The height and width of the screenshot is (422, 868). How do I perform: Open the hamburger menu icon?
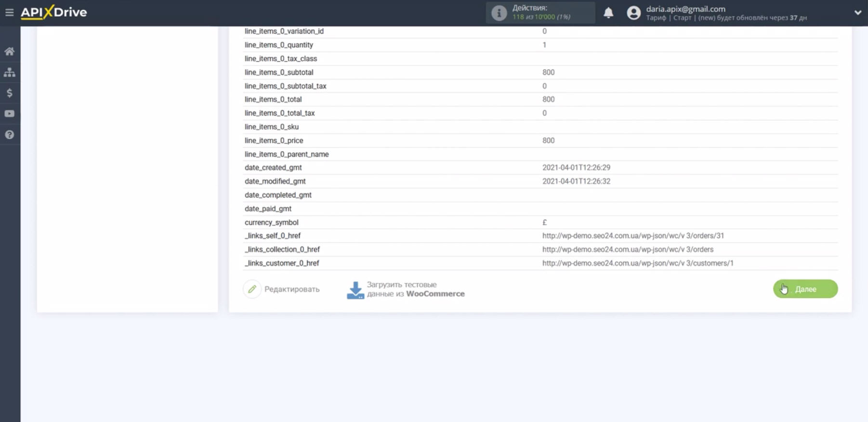9,13
